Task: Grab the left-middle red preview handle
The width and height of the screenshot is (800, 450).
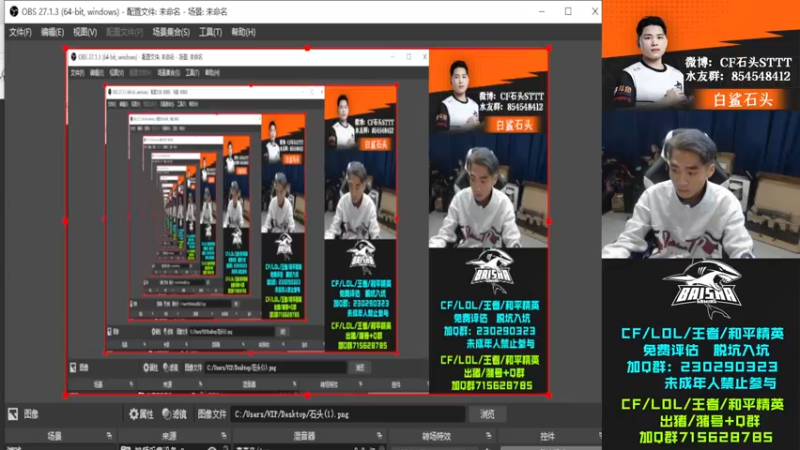Action: [65, 221]
